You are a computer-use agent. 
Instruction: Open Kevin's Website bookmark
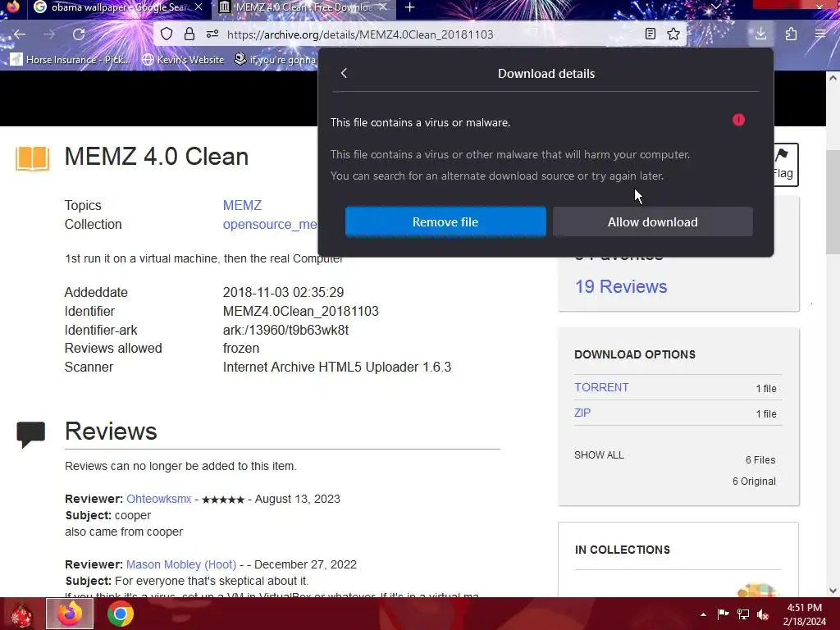click(x=183, y=59)
